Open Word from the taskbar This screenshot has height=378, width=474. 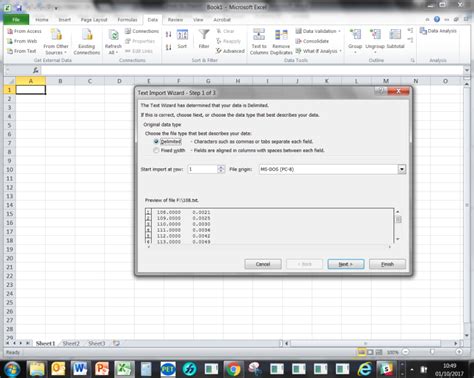80,369
